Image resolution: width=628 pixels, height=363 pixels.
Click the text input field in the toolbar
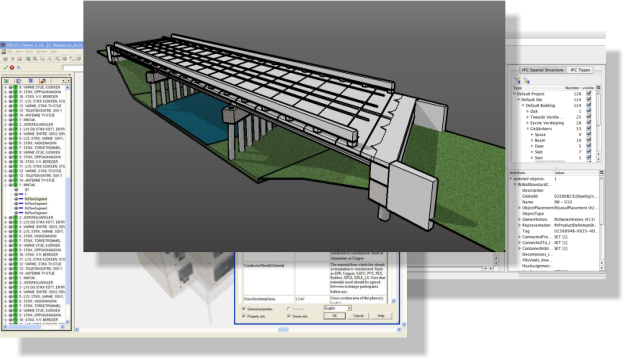[72, 68]
